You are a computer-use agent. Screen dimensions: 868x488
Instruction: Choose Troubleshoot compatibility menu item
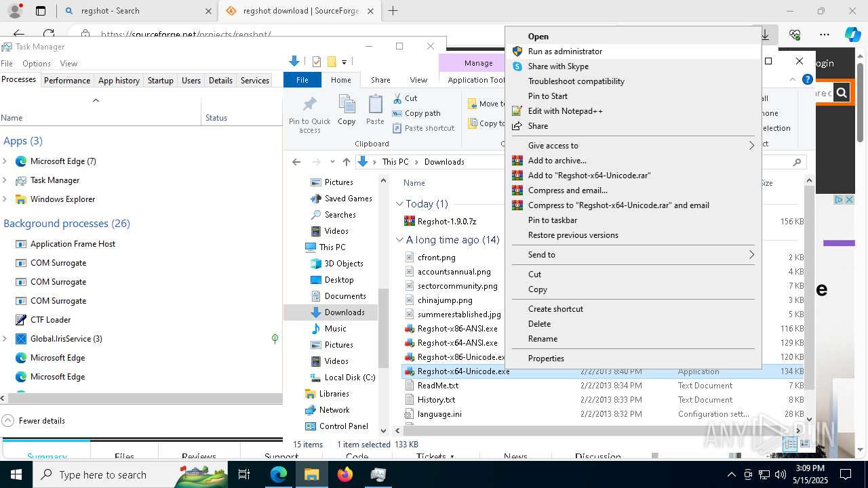tap(633, 81)
